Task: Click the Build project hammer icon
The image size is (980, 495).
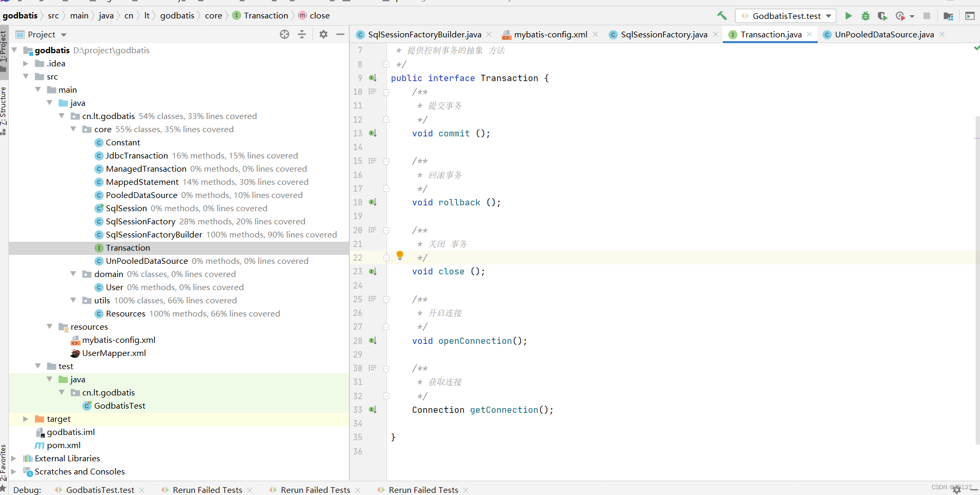Action: [722, 16]
